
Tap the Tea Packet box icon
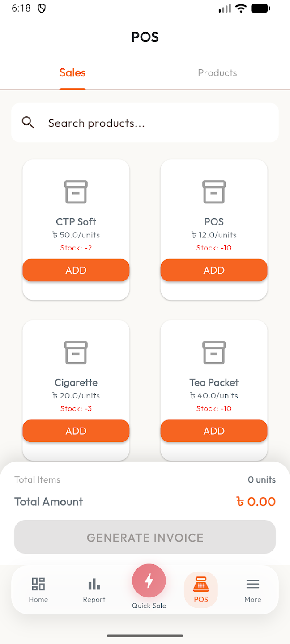coord(214,352)
